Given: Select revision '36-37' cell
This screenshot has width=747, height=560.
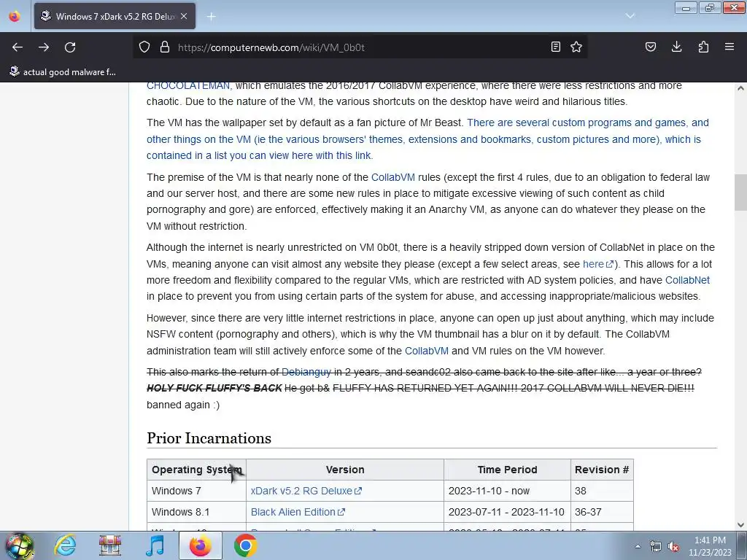Looking at the screenshot, I should (x=602, y=512).
